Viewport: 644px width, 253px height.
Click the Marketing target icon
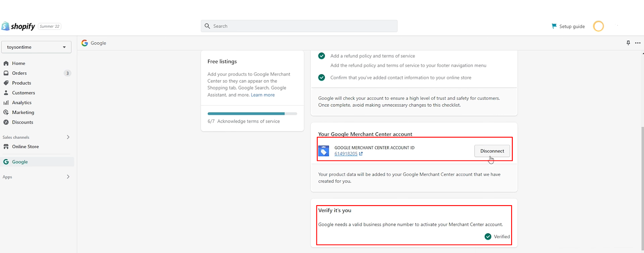(x=6, y=113)
